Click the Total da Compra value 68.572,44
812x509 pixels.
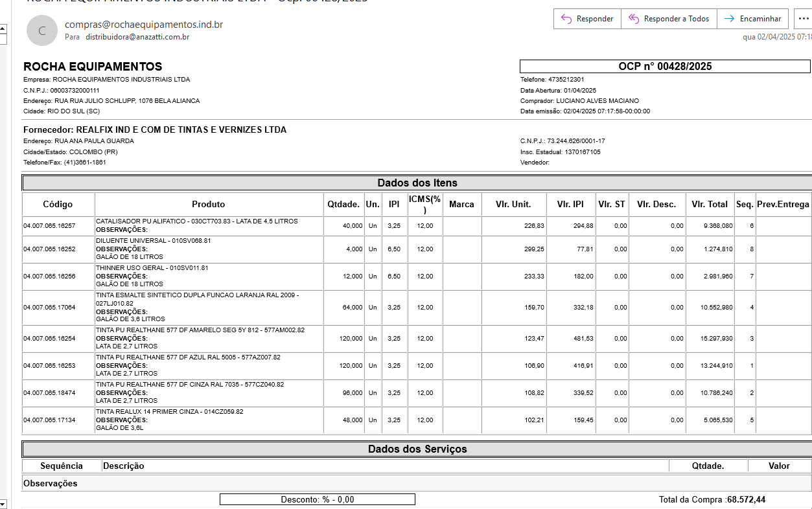tap(746, 499)
